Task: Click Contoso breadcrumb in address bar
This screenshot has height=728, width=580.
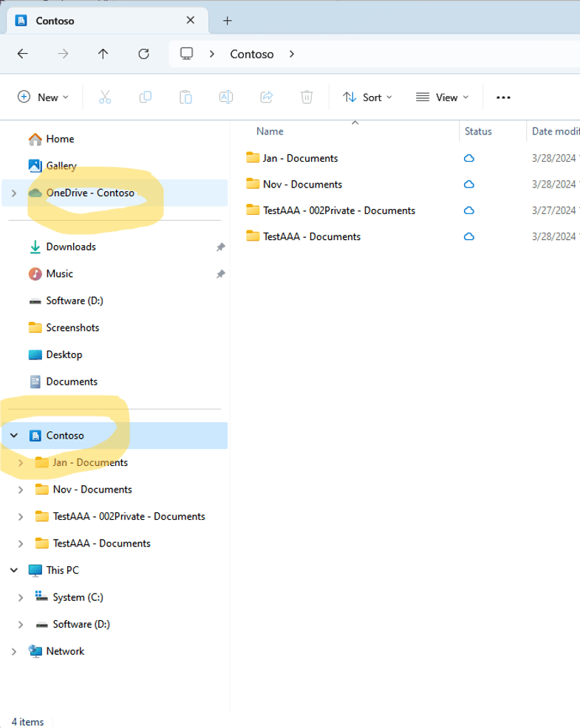Action: pos(252,55)
